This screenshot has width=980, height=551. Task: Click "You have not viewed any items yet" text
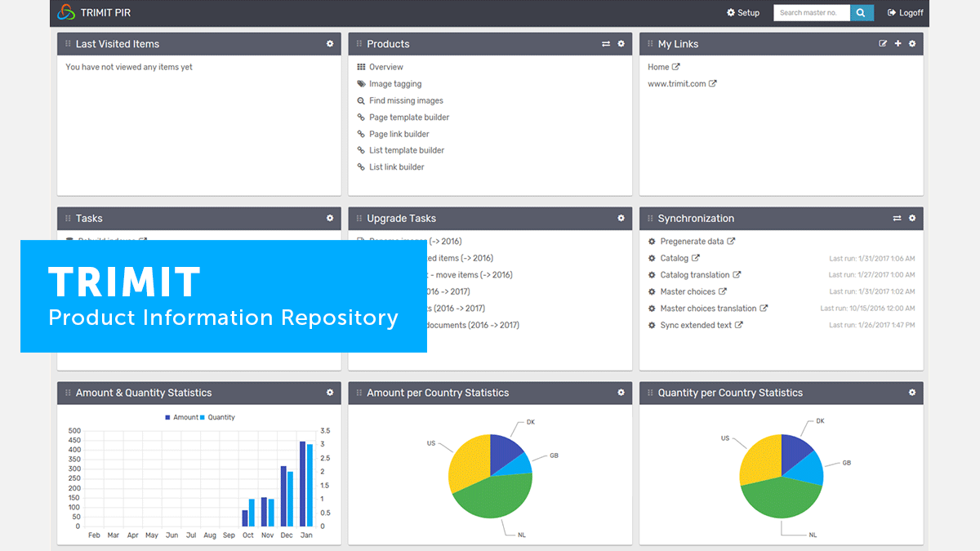[129, 67]
